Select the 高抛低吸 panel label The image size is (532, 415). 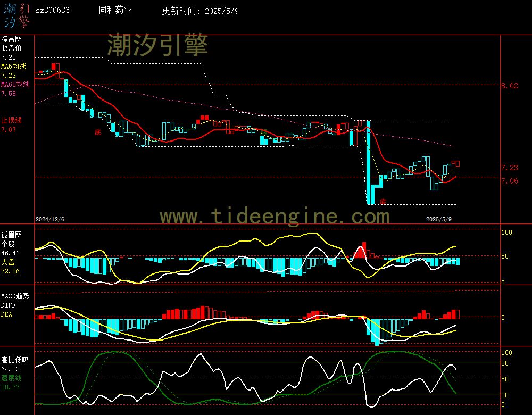14,360
